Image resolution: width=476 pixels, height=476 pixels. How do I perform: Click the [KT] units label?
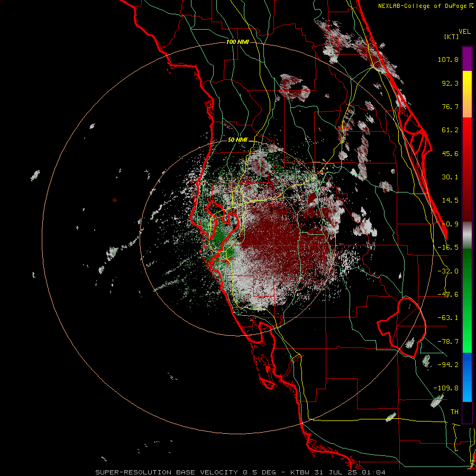451,36
